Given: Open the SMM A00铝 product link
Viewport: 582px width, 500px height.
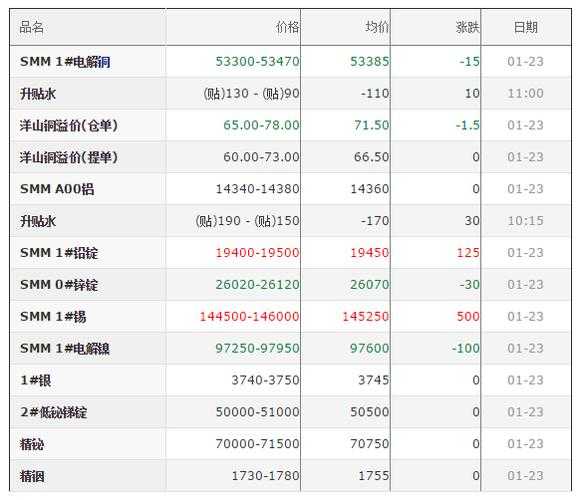Looking at the screenshot, I should pos(57,189).
